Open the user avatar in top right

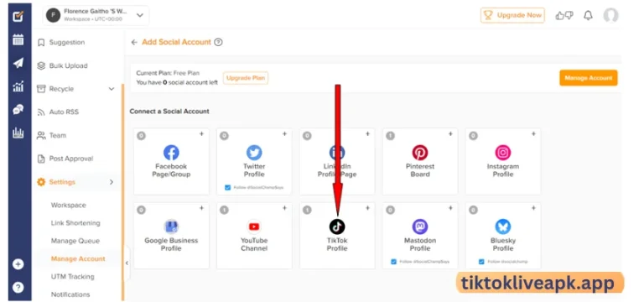(610, 16)
